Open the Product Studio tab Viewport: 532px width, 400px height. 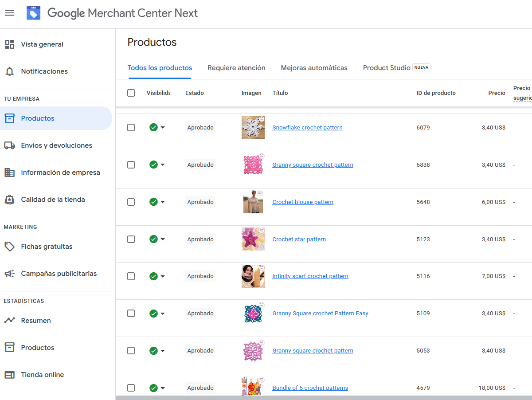(x=386, y=67)
